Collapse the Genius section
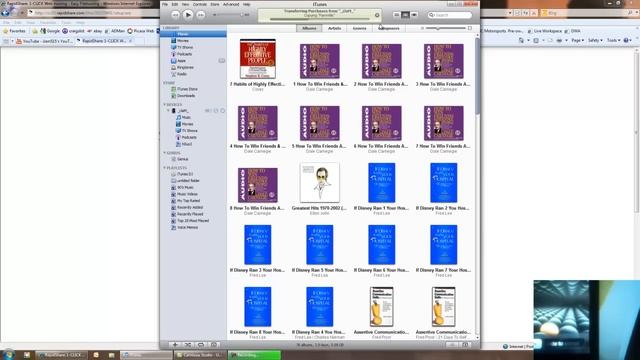Viewport: 640px width, 360px height. [164, 153]
